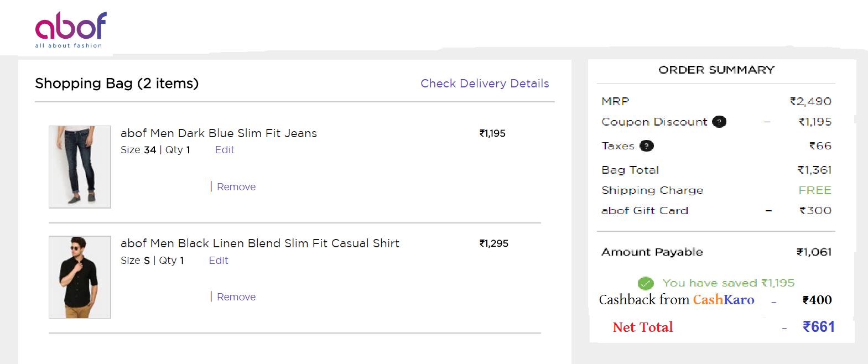Remove the Black Linen Casual Shirt

pyautogui.click(x=236, y=297)
